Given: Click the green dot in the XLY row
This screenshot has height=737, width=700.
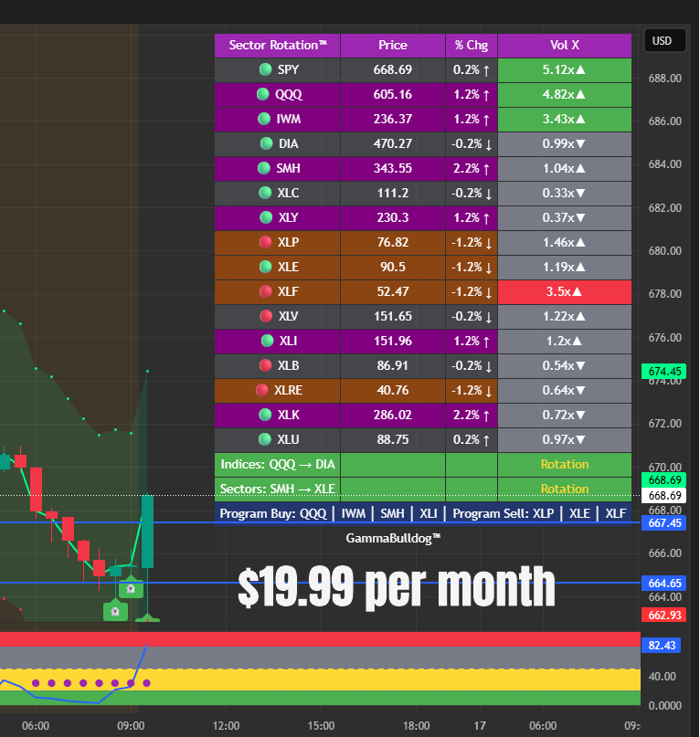Looking at the screenshot, I should (x=266, y=217).
